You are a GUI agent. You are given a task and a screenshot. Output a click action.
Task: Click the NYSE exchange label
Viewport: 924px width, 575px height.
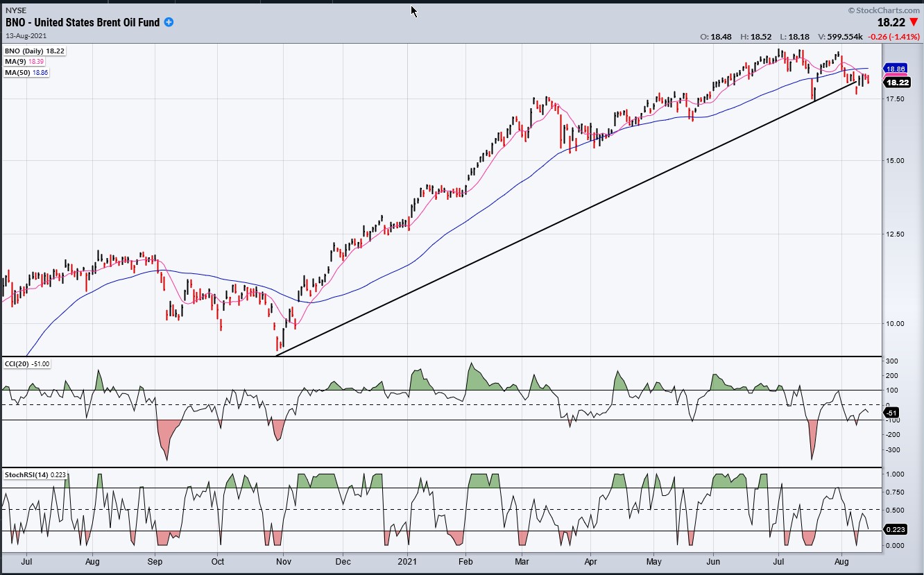coord(15,11)
